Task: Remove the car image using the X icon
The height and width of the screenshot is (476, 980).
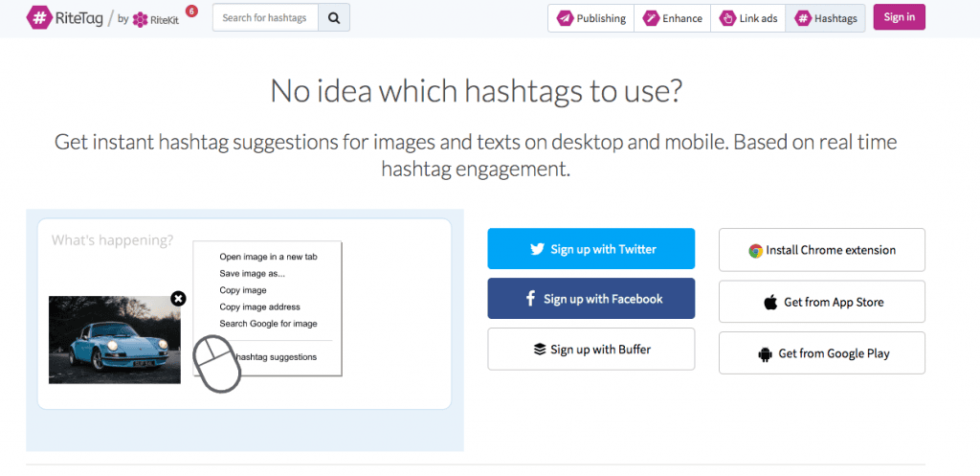Action: (178, 299)
